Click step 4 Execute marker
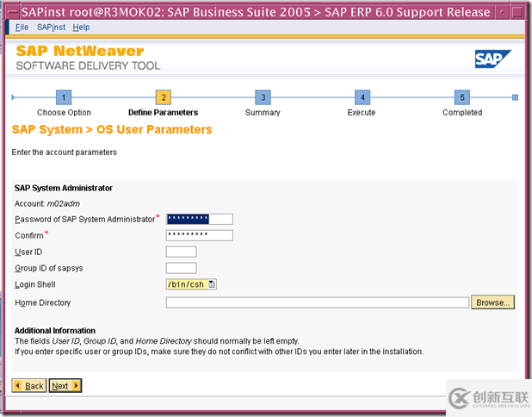Image resolution: width=532 pixels, height=417 pixels. 362,97
